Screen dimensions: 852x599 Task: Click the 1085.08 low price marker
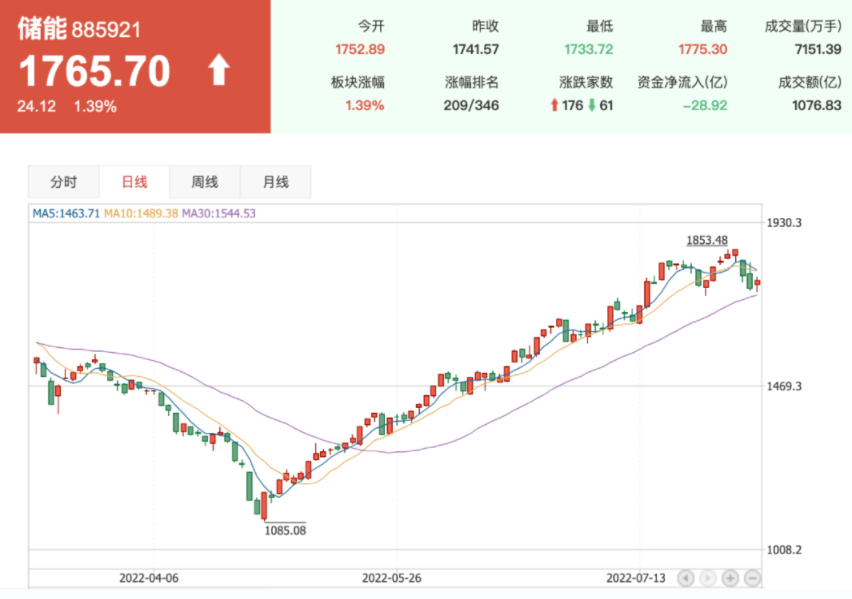285,530
